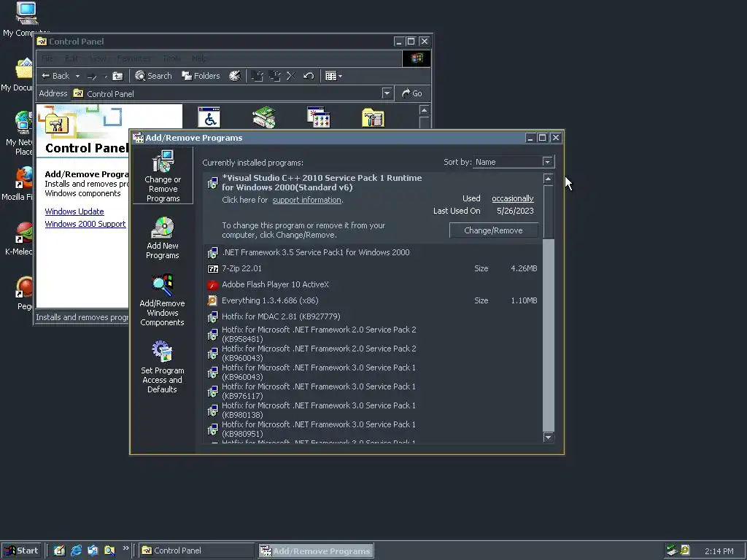Image resolution: width=747 pixels, height=560 pixels.
Task: Click scroll up arrow in Control Panel window
Action: pos(424,111)
